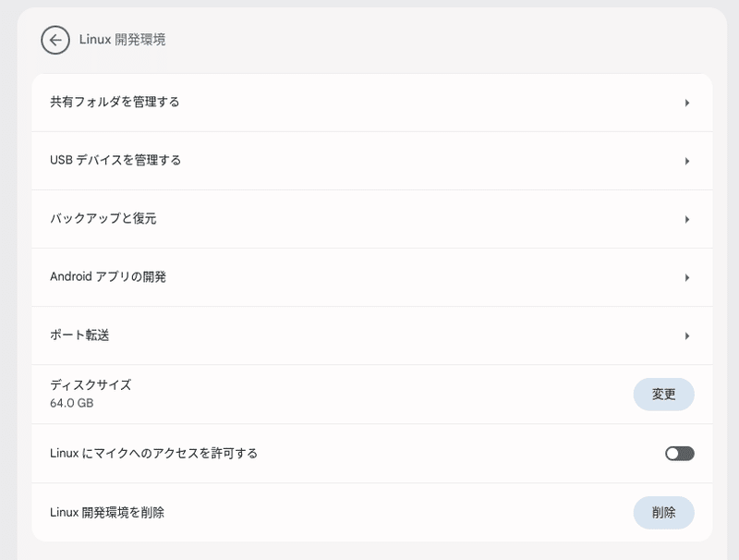This screenshot has height=560, width=739.
Task: Click the blank area below settings card
Action: pos(372,551)
